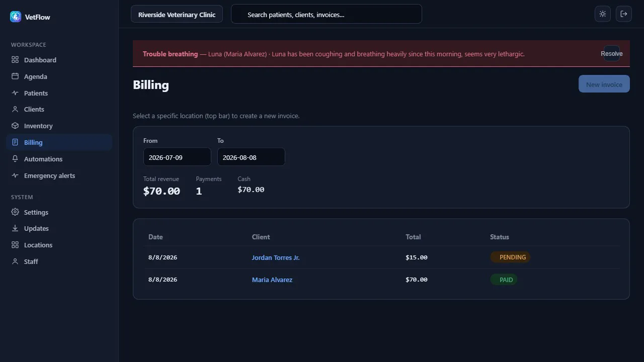Screen dimensions: 644x362
Task: Click the Automations bell icon
Action: (x=15, y=159)
